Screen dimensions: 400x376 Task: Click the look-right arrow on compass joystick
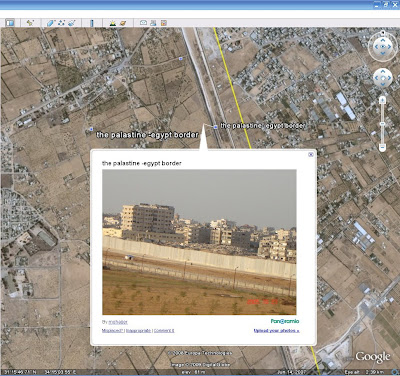pos(389,47)
